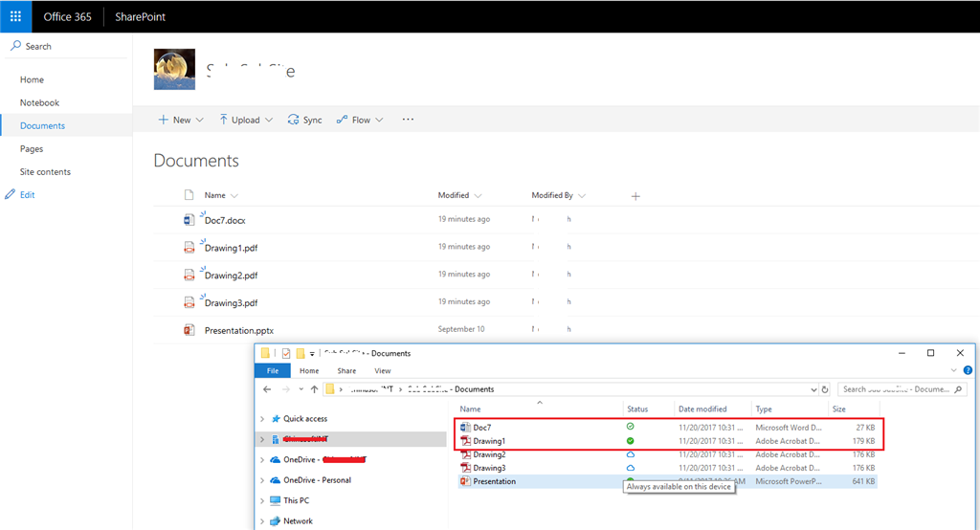
Task: Add a column with plus icon
Action: [635, 196]
